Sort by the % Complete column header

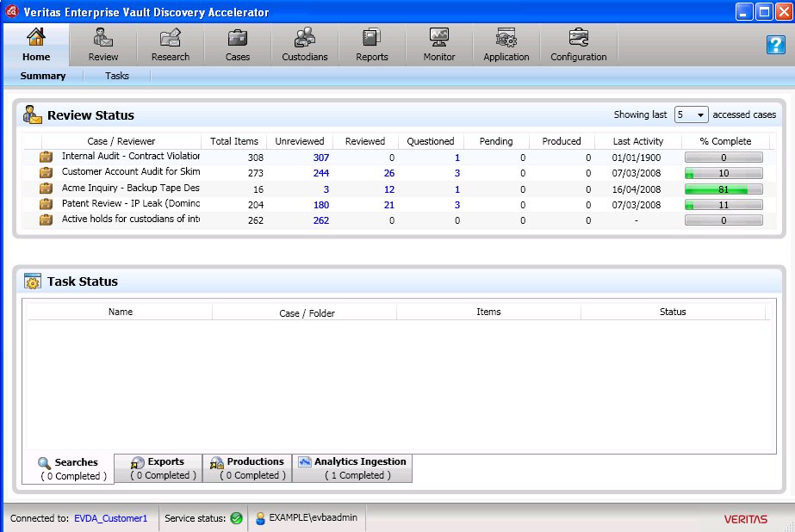pos(725,141)
